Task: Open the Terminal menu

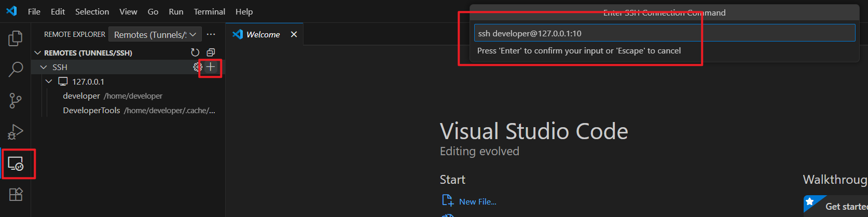Action: [209, 11]
